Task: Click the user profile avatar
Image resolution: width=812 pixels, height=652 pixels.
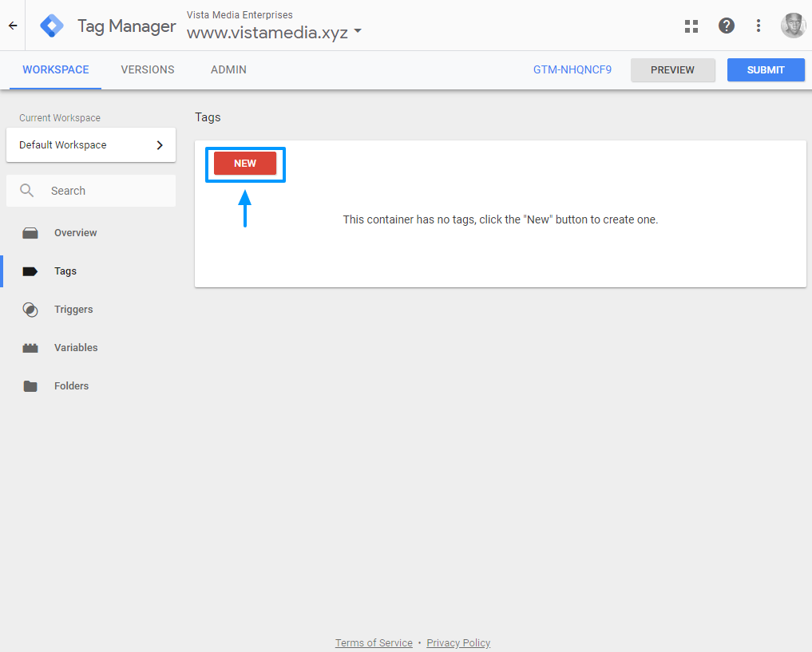Action: point(792,26)
